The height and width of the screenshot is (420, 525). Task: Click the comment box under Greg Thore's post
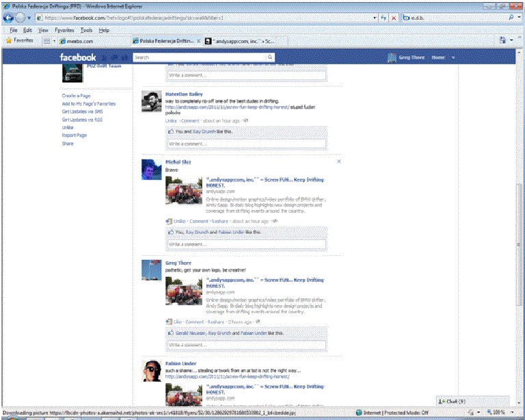coord(246,345)
